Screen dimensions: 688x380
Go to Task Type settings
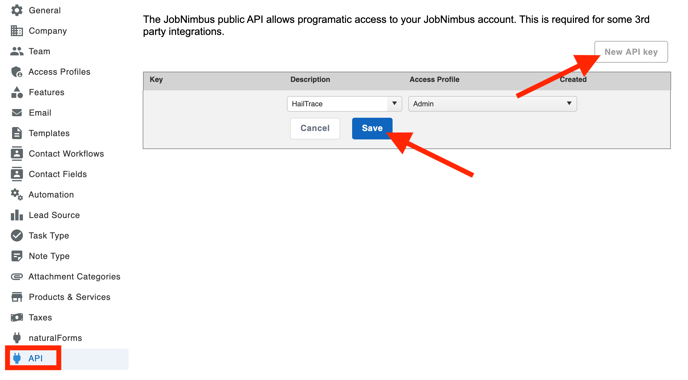(49, 236)
